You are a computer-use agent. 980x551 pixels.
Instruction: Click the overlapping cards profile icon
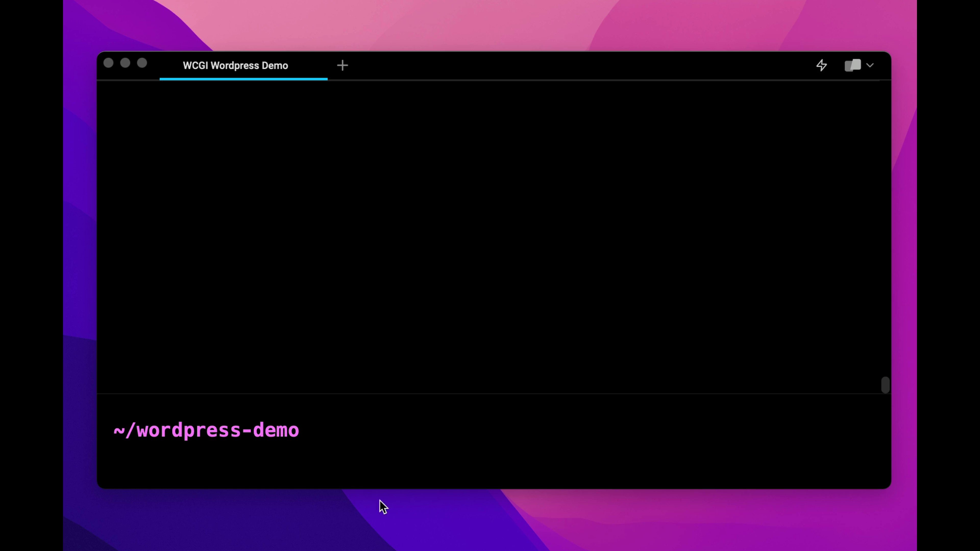click(x=853, y=65)
